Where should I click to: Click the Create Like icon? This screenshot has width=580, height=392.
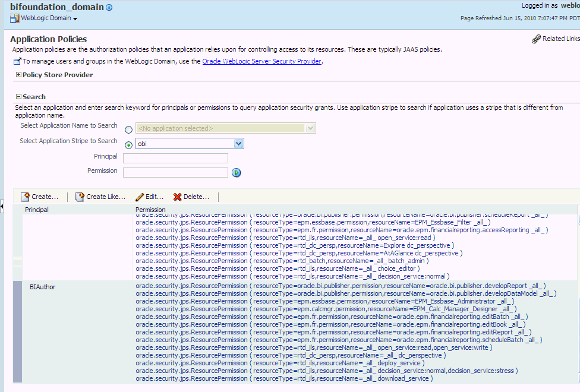coord(78,196)
